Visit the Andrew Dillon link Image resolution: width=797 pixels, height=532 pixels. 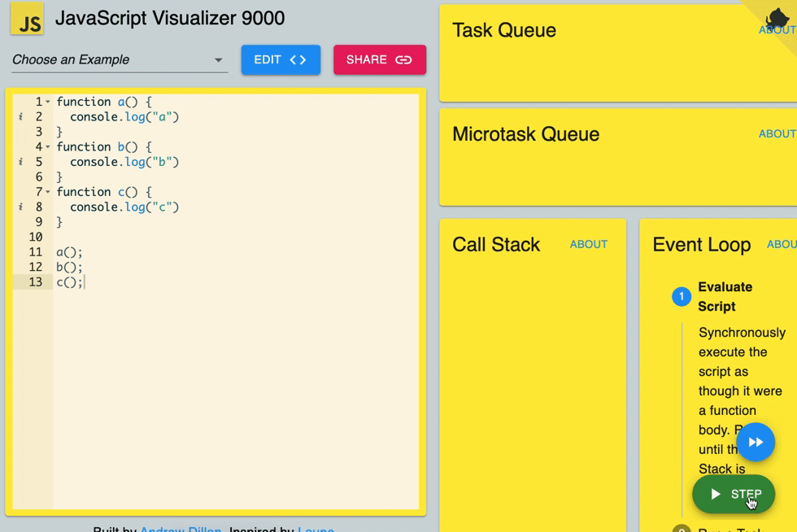[181, 529]
